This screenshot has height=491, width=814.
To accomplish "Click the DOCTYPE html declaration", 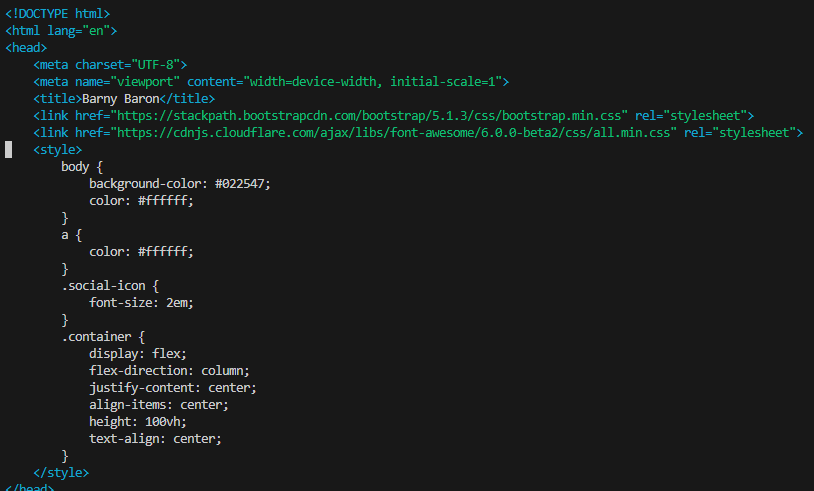I will (58, 13).
